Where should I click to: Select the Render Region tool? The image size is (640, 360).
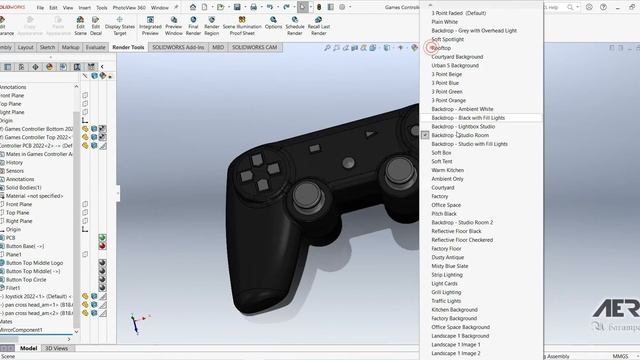click(211, 26)
